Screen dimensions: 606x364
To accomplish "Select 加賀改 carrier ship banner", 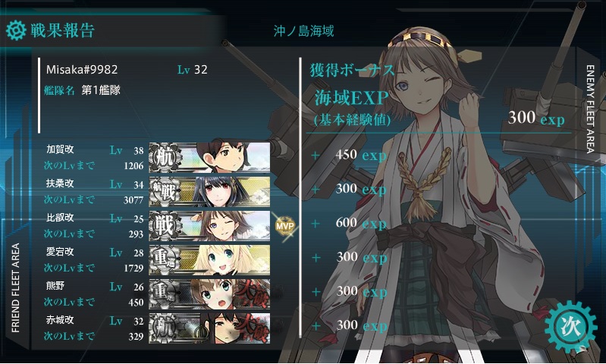I will pyautogui.click(x=209, y=157).
